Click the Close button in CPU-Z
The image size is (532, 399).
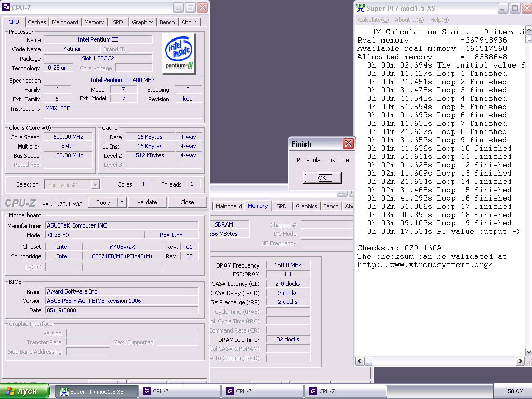pos(187,202)
